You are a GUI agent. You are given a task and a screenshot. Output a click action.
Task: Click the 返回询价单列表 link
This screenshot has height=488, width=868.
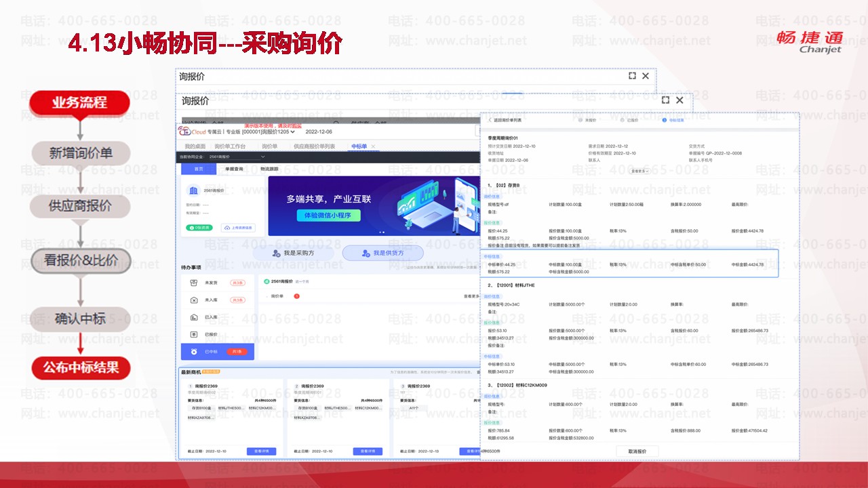[507, 120]
